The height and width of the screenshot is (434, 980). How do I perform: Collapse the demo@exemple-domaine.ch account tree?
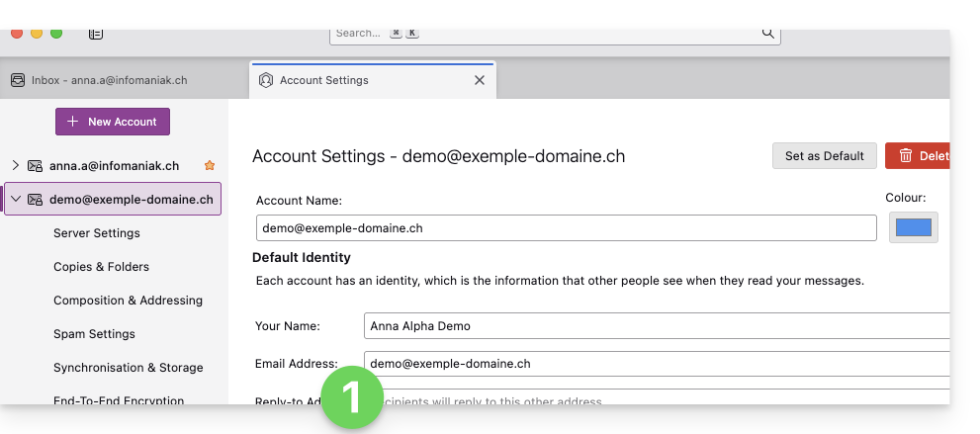(x=15, y=200)
